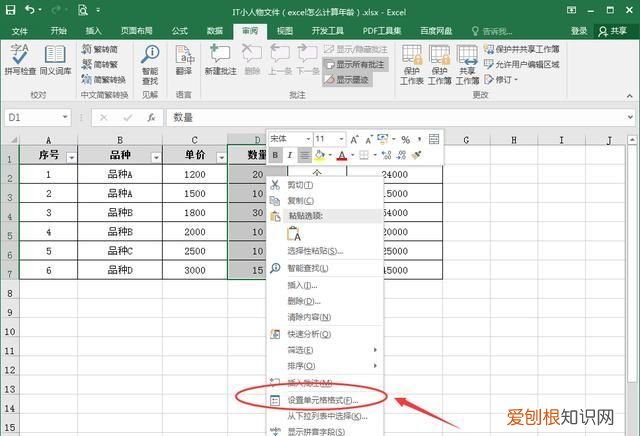
Task: Toggle 显示墨迹 show ink
Action: [347, 80]
